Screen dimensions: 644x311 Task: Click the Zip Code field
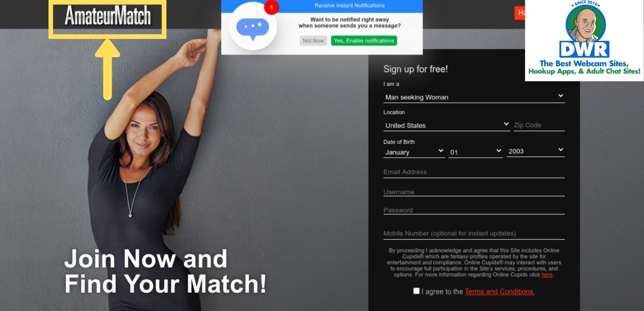tap(539, 125)
